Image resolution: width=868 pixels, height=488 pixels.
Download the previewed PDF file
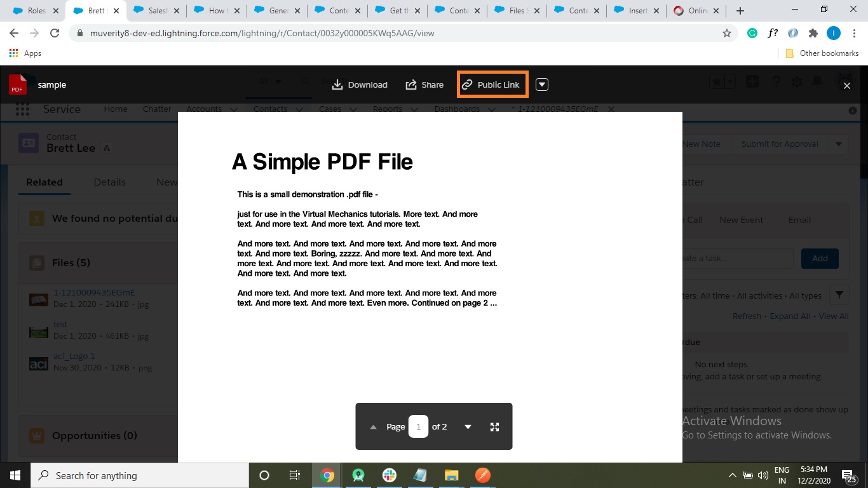click(x=360, y=85)
